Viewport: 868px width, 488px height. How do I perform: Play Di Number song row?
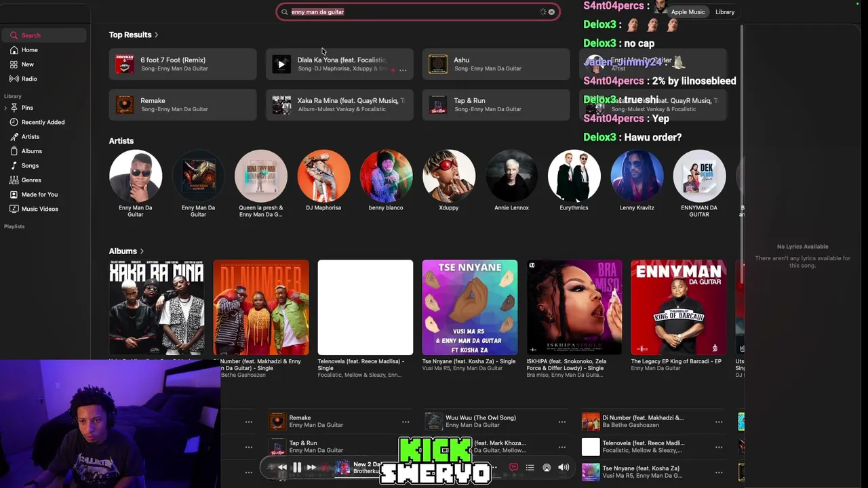coord(653,422)
